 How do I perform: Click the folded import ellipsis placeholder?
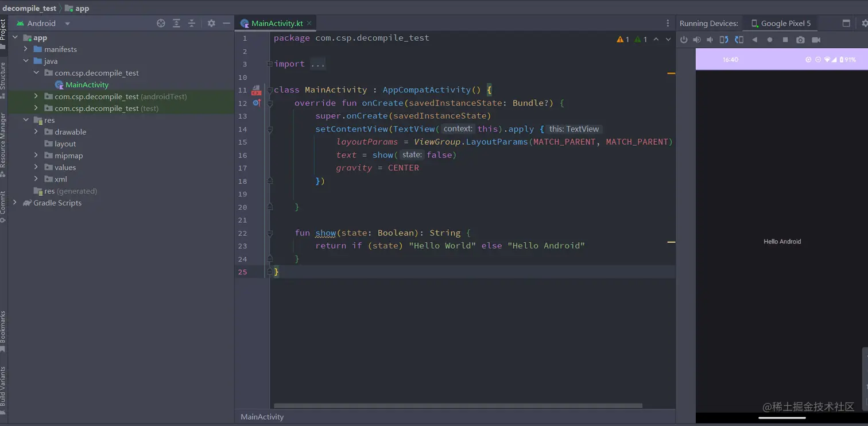(x=317, y=64)
